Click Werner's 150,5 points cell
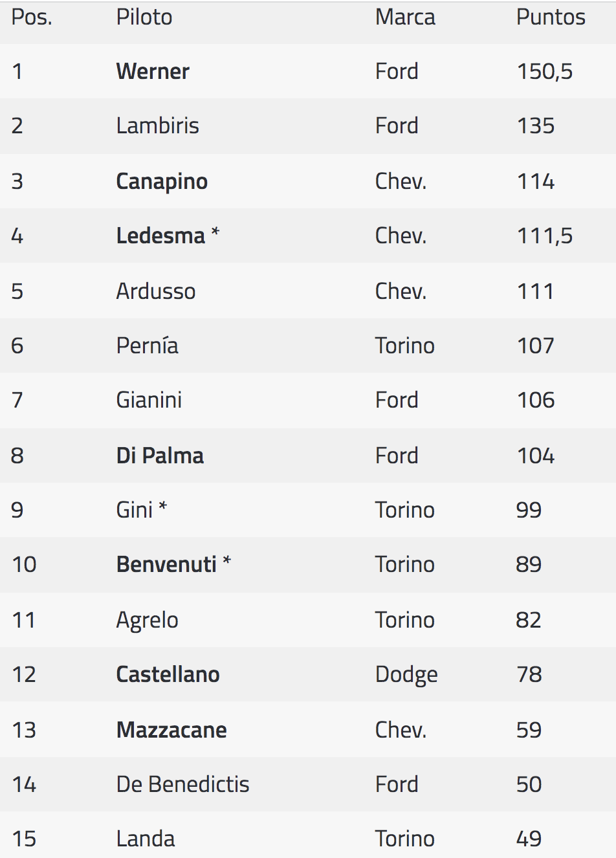Screen dimensions: 616x858 pyautogui.click(x=545, y=71)
